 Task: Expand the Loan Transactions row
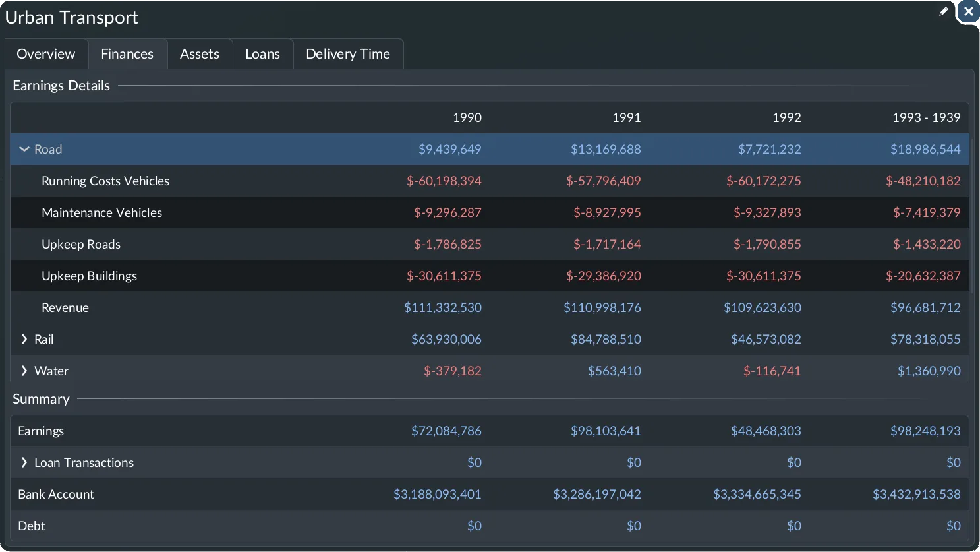pyautogui.click(x=24, y=462)
